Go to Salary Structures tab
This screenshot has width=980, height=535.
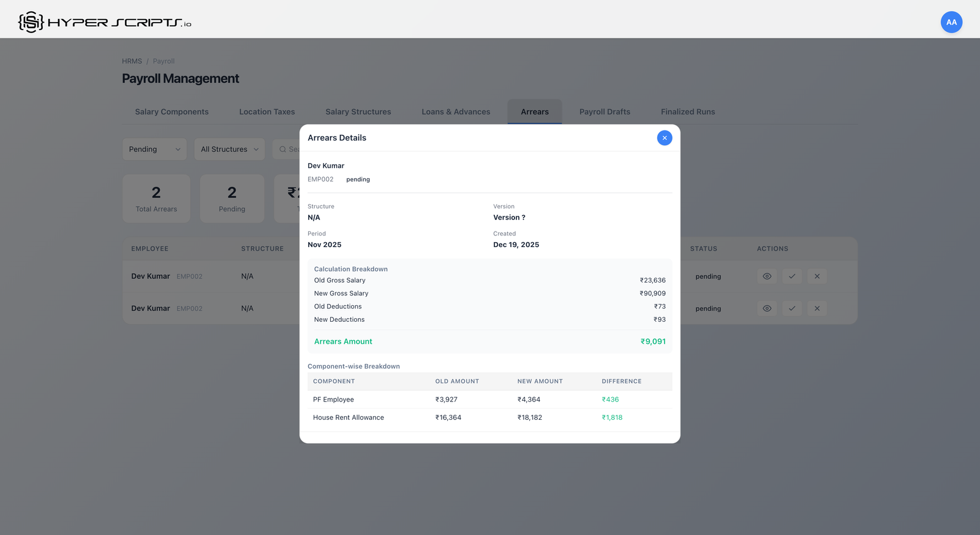pos(358,112)
